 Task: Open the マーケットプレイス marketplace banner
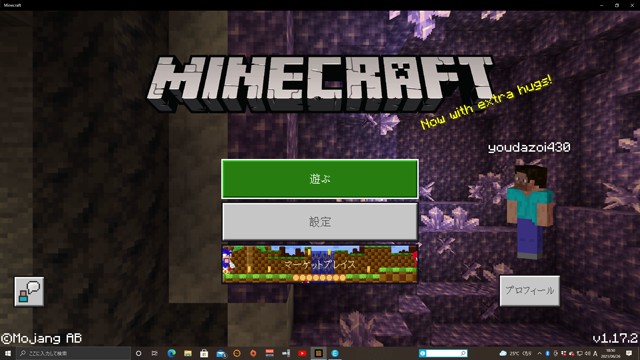pyautogui.click(x=320, y=264)
